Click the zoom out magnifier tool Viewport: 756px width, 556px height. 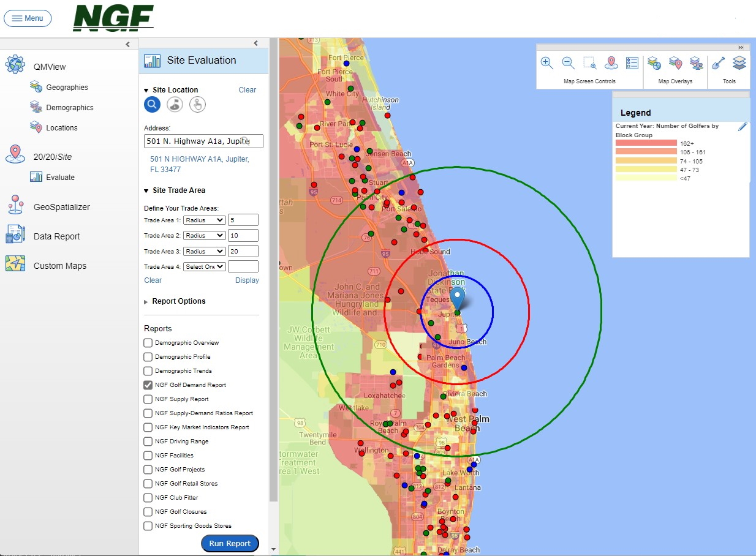568,62
